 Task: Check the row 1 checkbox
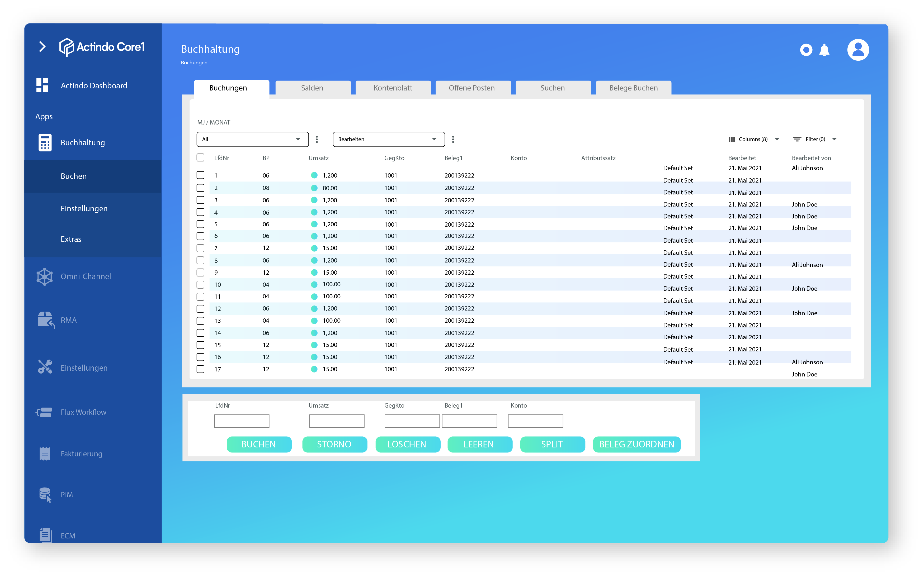coord(200,175)
